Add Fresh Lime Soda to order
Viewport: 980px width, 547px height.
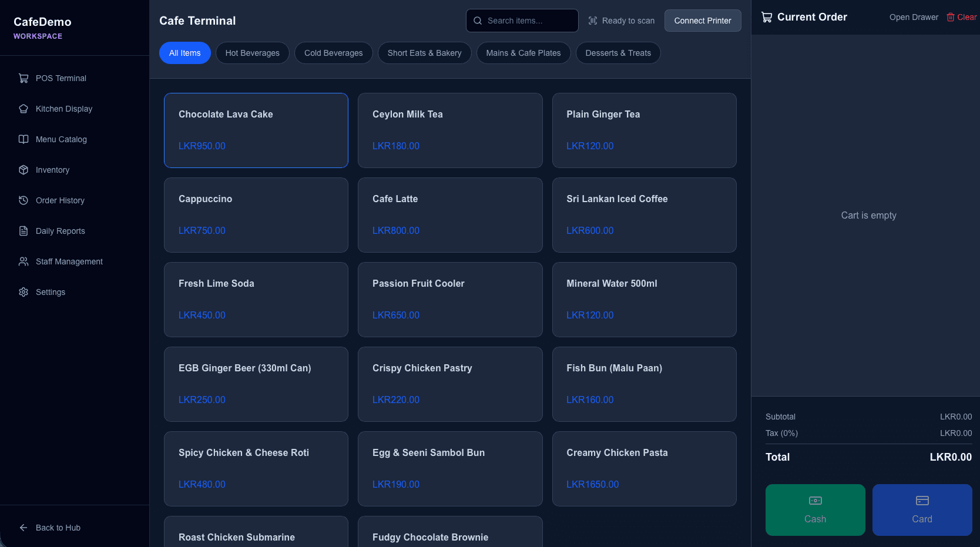click(x=256, y=300)
